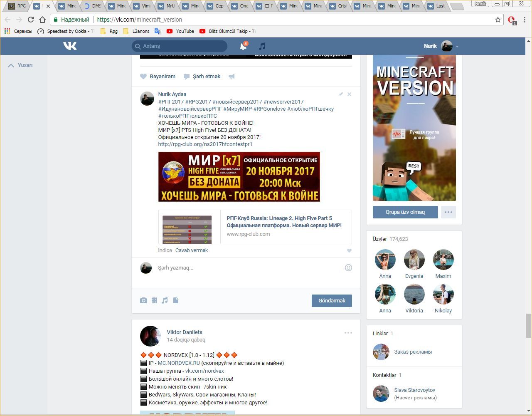Delete Nurik Aydaa's comment
Screen dimensions: 532x416
(x=349, y=94)
